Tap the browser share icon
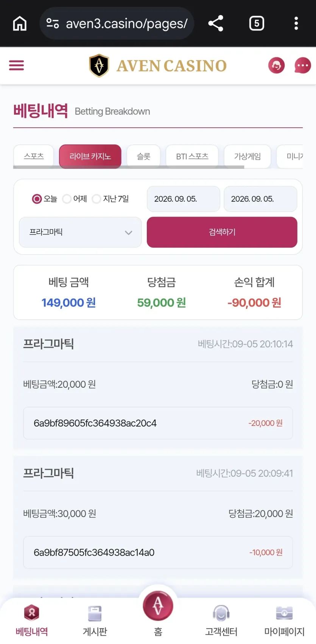 coord(216,23)
